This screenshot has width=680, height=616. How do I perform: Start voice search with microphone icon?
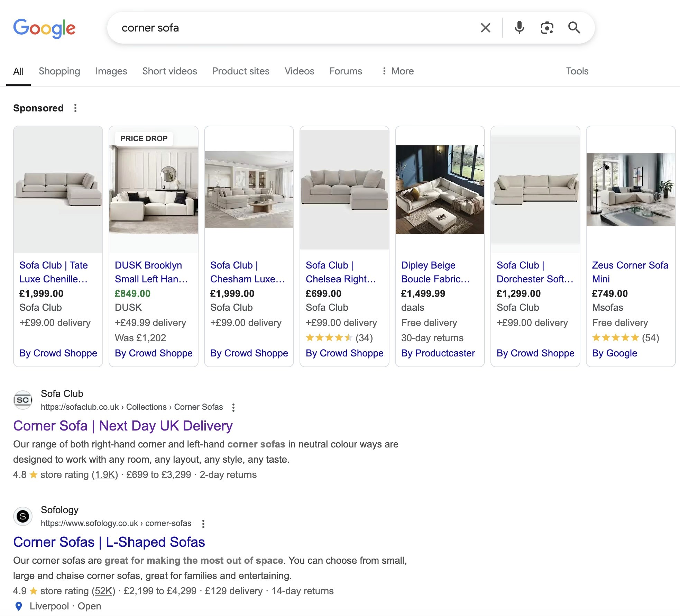click(519, 28)
